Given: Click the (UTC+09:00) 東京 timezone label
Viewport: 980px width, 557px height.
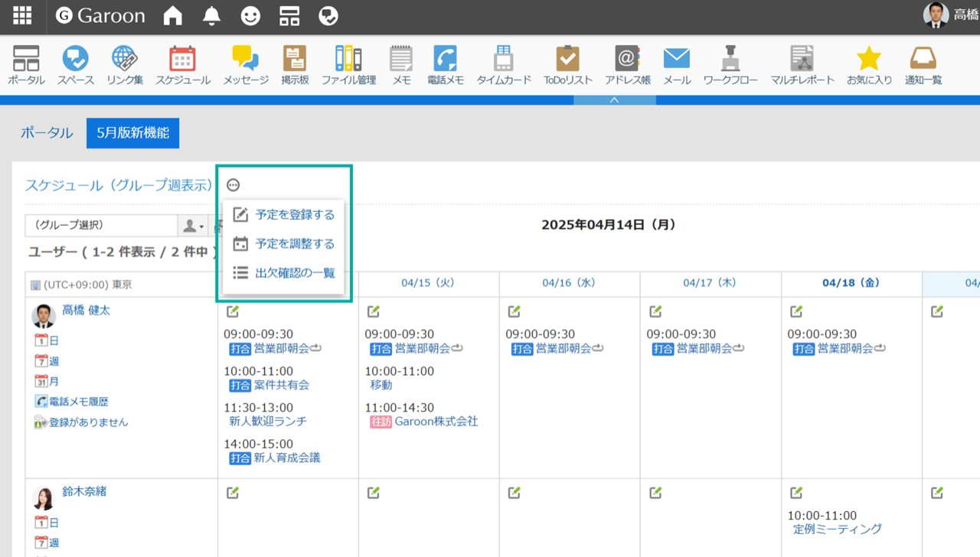Looking at the screenshot, I should 81,285.
